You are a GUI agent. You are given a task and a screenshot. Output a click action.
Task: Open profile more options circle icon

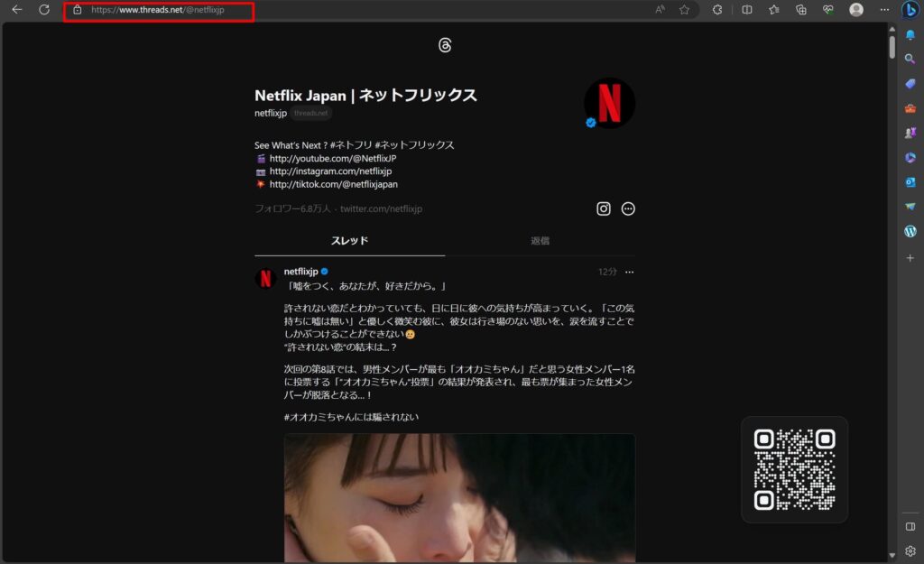[x=628, y=208]
